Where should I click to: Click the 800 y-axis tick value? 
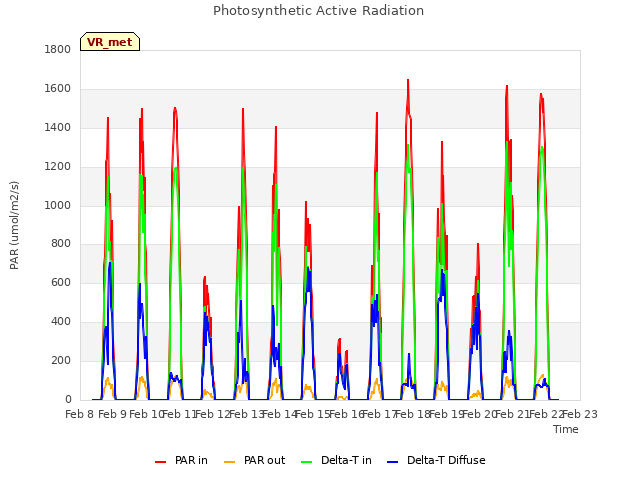[x=61, y=244]
